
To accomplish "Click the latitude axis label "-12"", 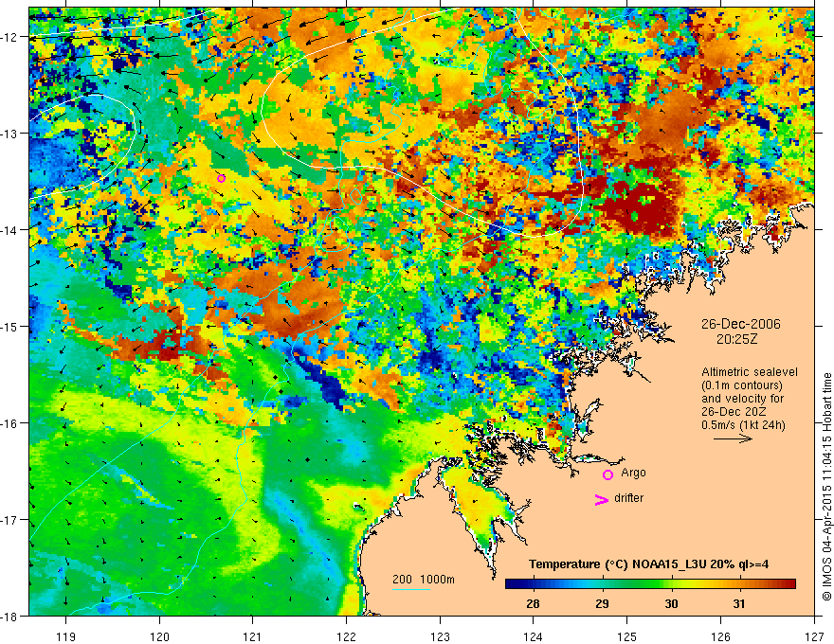I will pos(10,37).
